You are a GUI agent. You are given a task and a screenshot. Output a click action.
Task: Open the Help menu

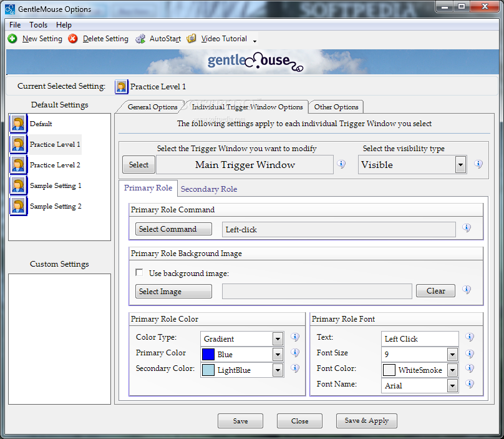coord(64,25)
